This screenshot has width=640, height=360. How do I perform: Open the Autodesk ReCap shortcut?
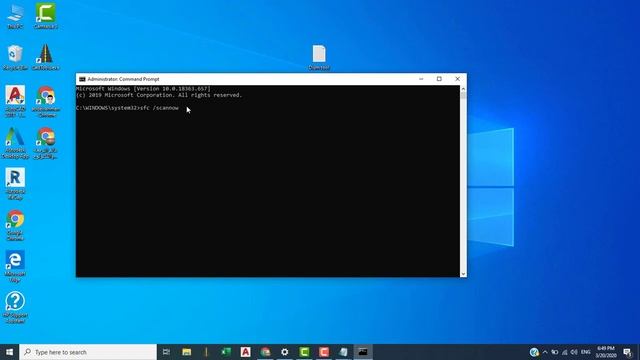pos(15,184)
